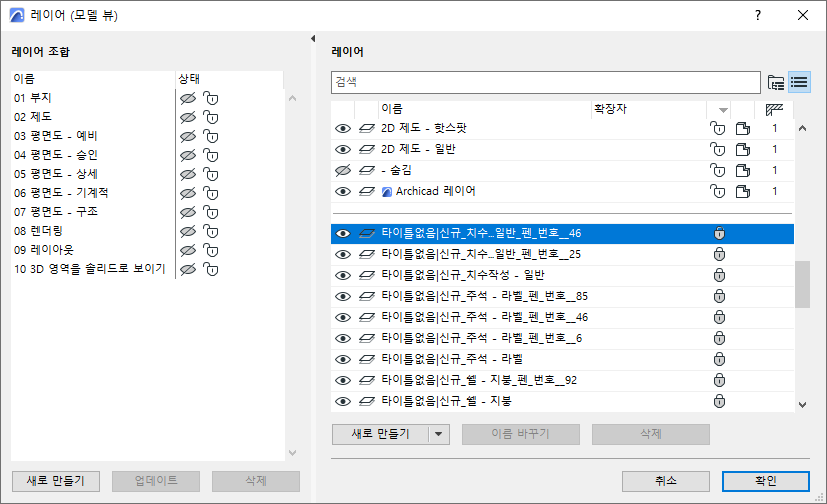The width and height of the screenshot is (827, 504).
Task: Select the 04 평면도 - 승인 combination
Action: pyautogui.click(x=56, y=155)
